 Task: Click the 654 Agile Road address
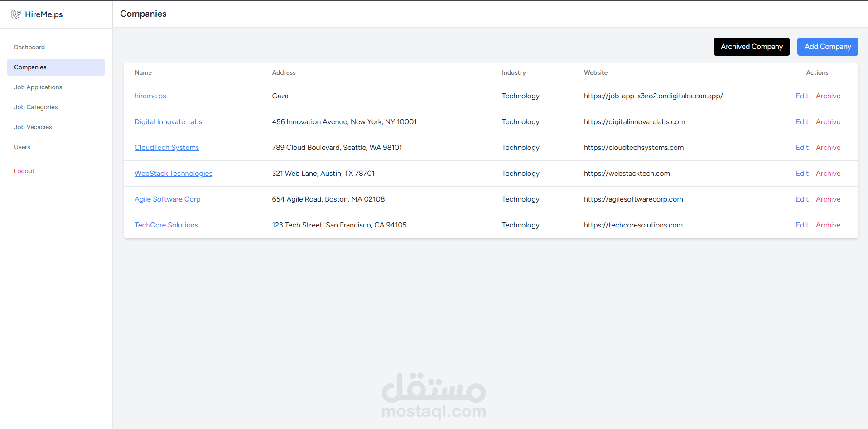coord(328,199)
